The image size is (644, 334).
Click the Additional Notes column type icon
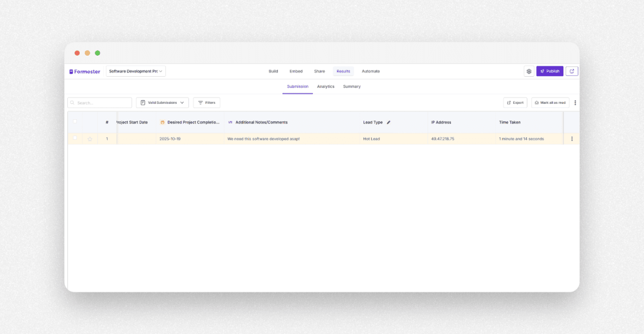coord(230,122)
